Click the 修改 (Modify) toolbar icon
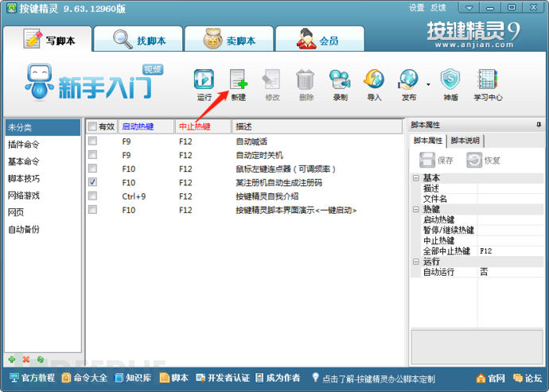 [272, 79]
